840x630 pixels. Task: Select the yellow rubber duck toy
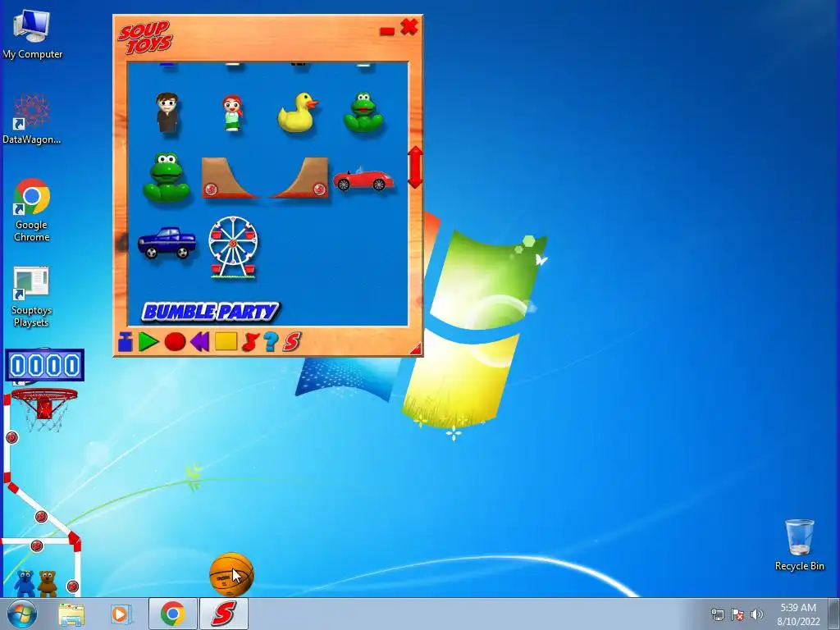(x=297, y=112)
